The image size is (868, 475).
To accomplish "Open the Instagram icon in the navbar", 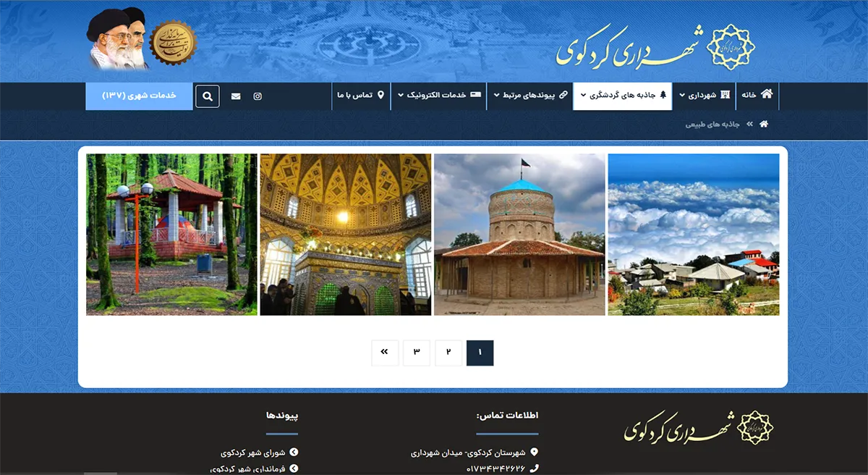I will click(x=258, y=96).
